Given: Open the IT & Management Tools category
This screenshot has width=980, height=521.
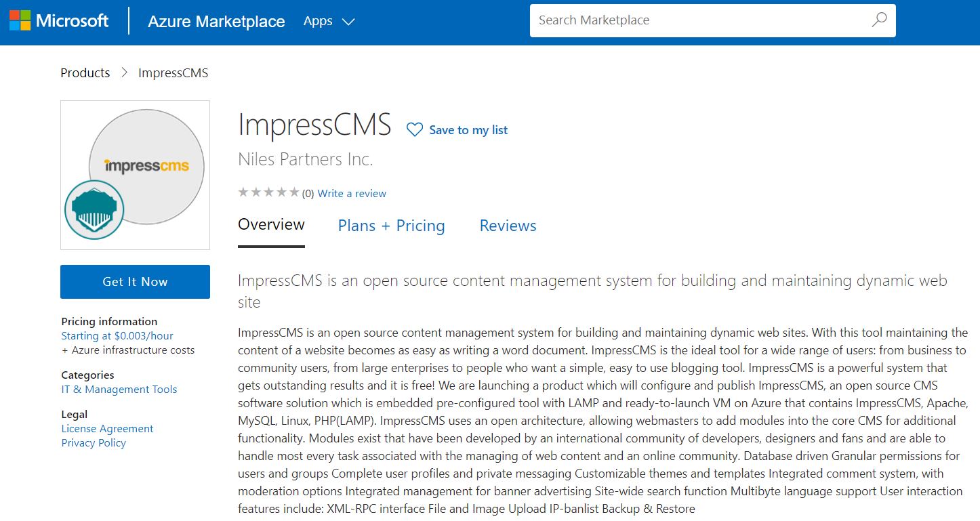Looking at the screenshot, I should (x=119, y=390).
